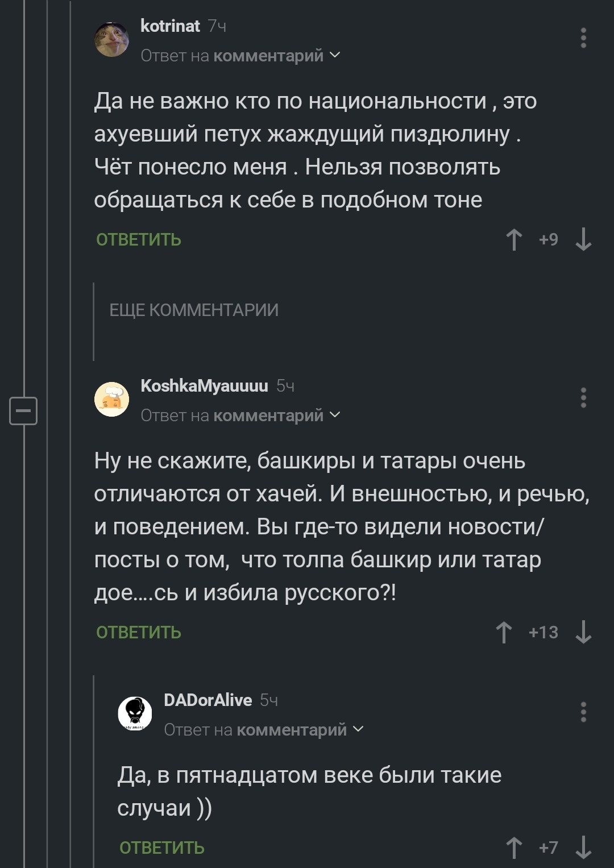Expand parent comment chevron under kotrinat

click(335, 55)
